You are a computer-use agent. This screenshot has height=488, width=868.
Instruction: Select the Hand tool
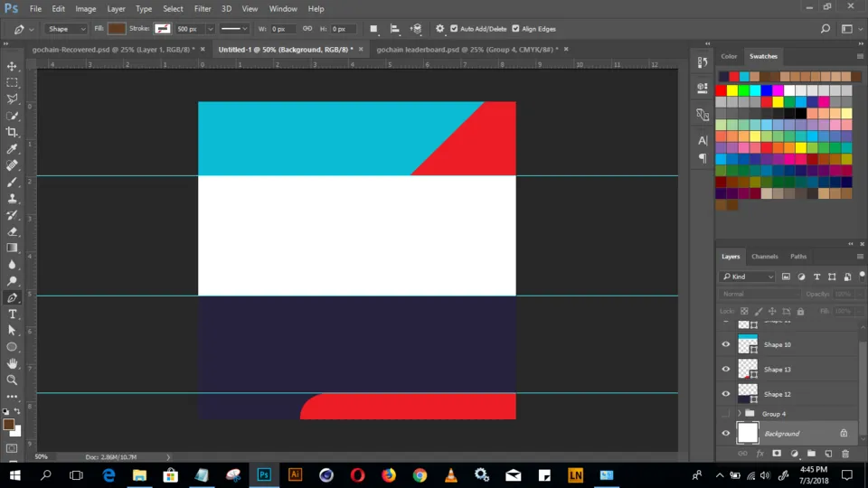12,363
